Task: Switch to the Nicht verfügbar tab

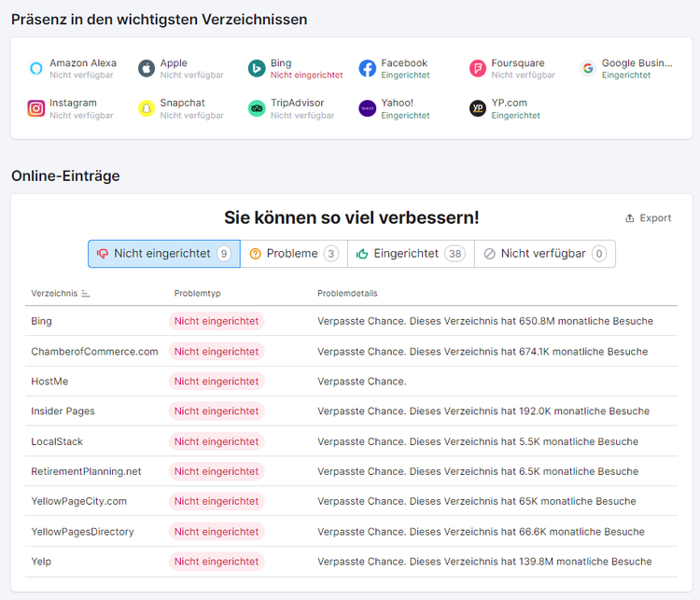Action: click(545, 254)
